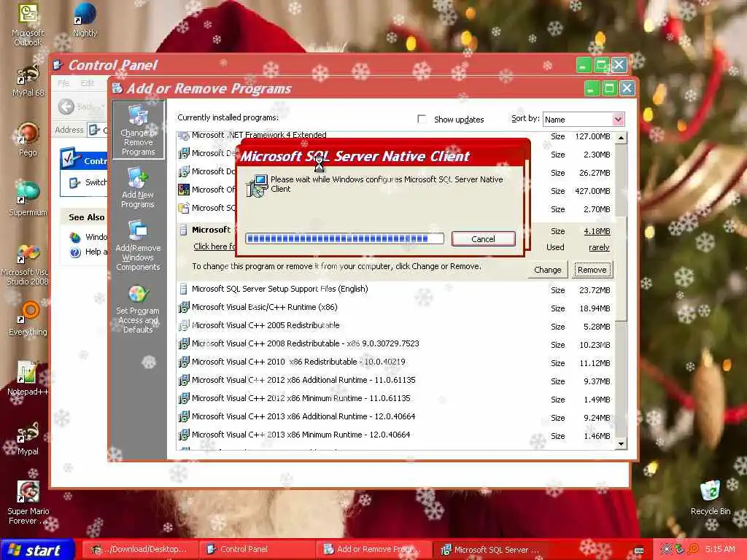Open the Recycle Bin
The image size is (747, 560).
[x=711, y=497]
